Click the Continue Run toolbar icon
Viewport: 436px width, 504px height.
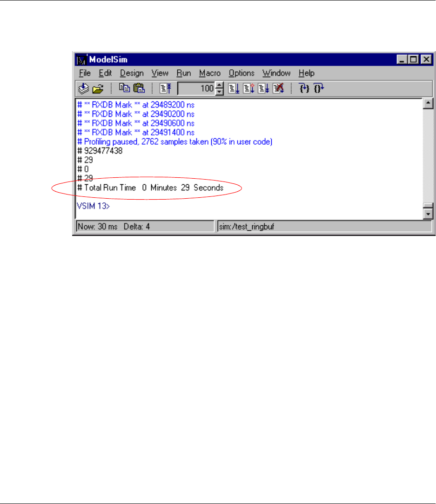pos(248,88)
